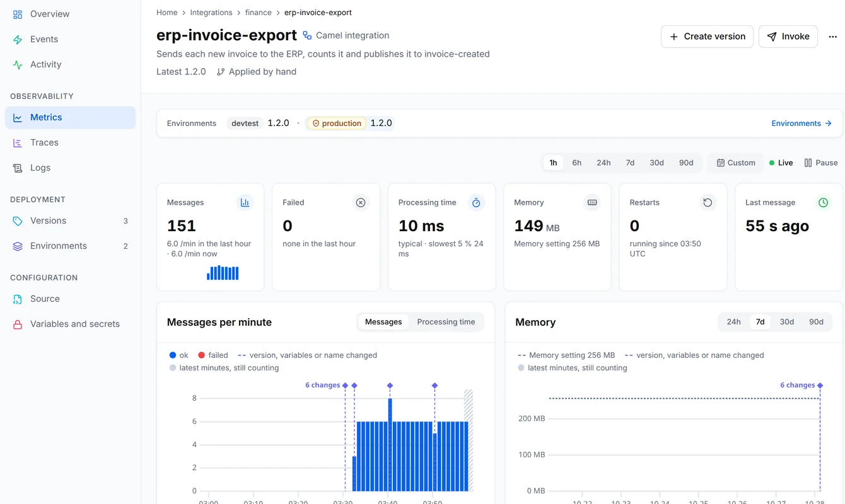Open Overview in the sidebar
Viewport: 845px width, 504px height.
click(x=70, y=14)
